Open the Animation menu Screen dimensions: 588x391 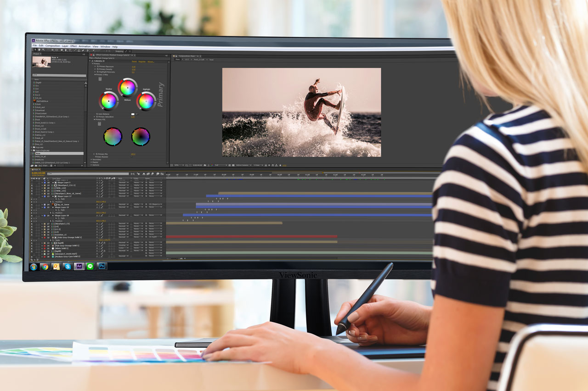coord(85,46)
